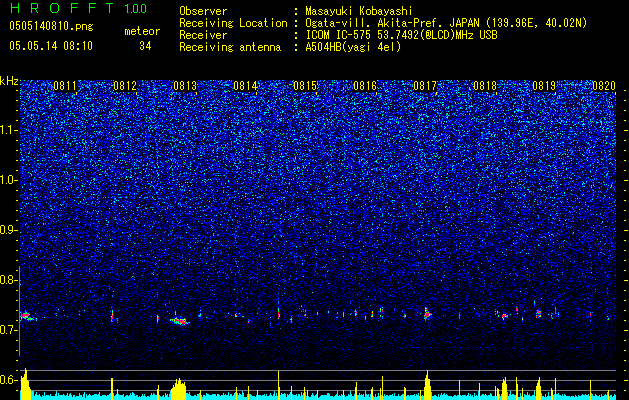Viewport: 629px width, 400px height.
Task: Click the 0.6 kHz frequency label
Action: pyautogui.click(x=8, y=380)
